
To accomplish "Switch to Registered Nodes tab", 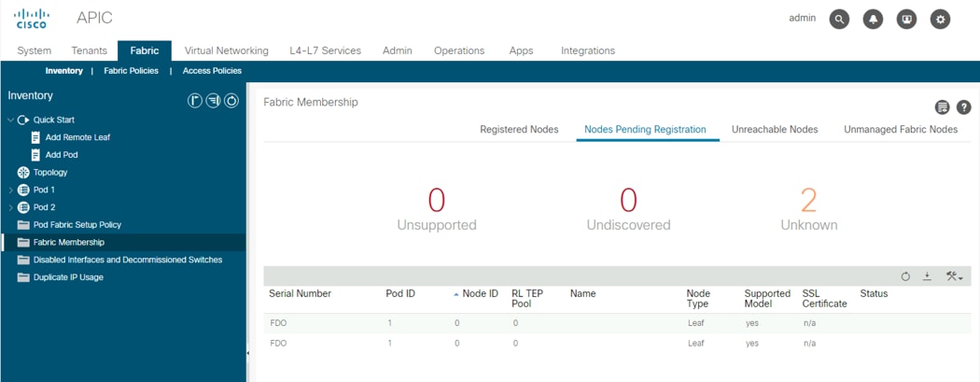I will pos(519,130).
